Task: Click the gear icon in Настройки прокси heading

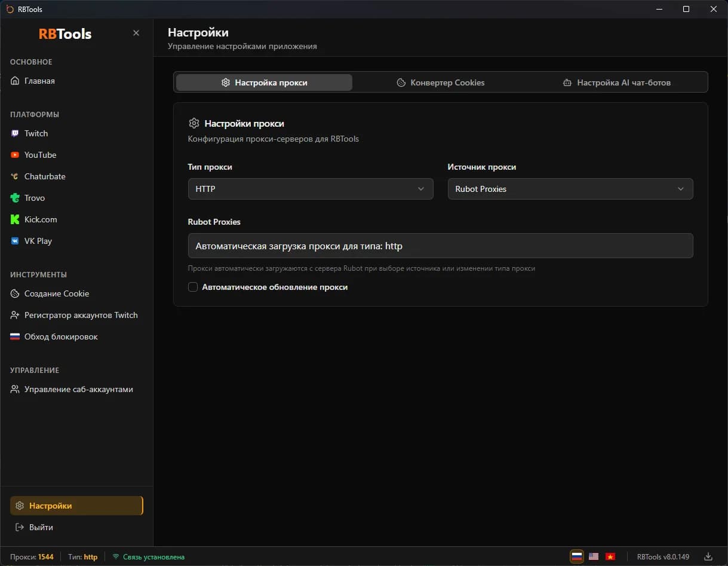Action: click(x=193, y=123)
